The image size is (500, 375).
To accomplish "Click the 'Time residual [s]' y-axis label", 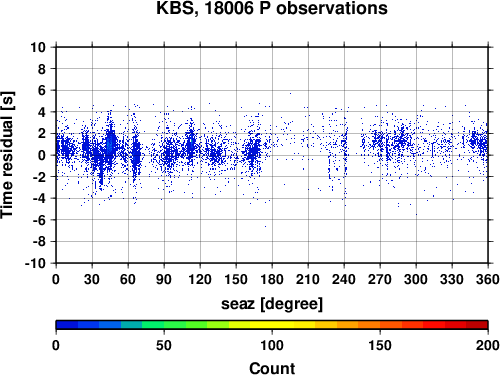I will pos(7,155).
